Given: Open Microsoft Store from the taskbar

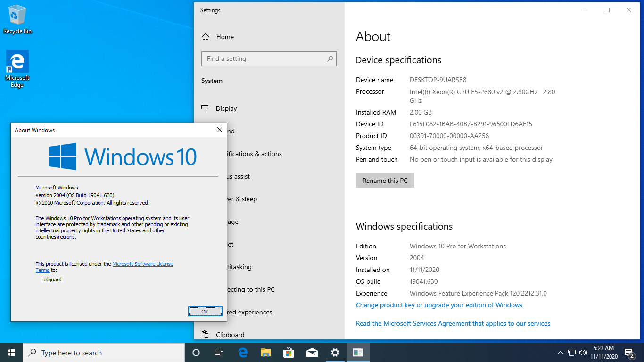Looking at the screenshot, I should click(x=289, y=353).
